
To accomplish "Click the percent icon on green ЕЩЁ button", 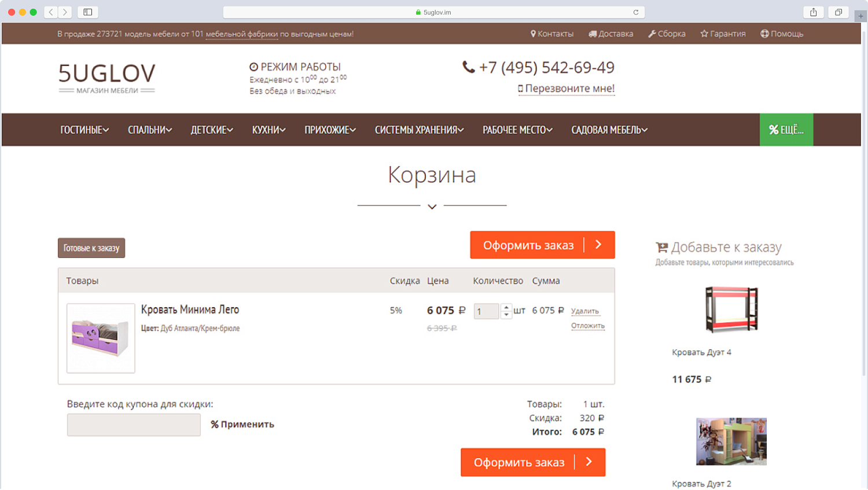I will 774,130.
